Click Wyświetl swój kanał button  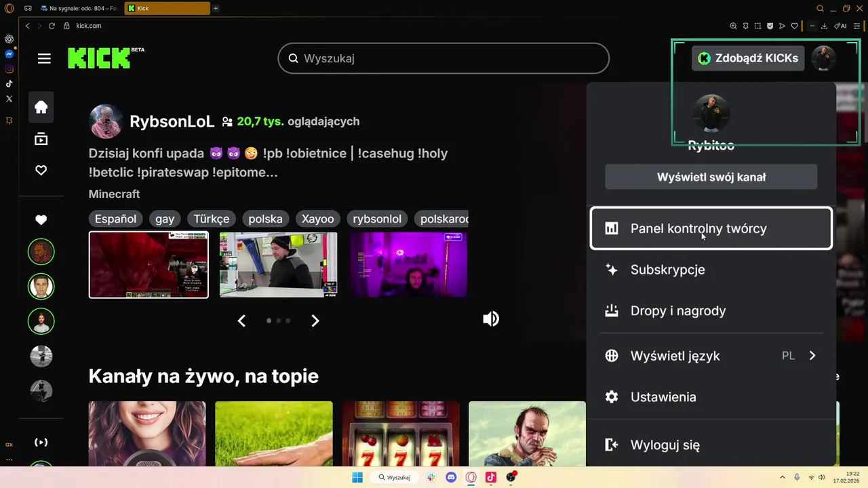click(711, 178)
